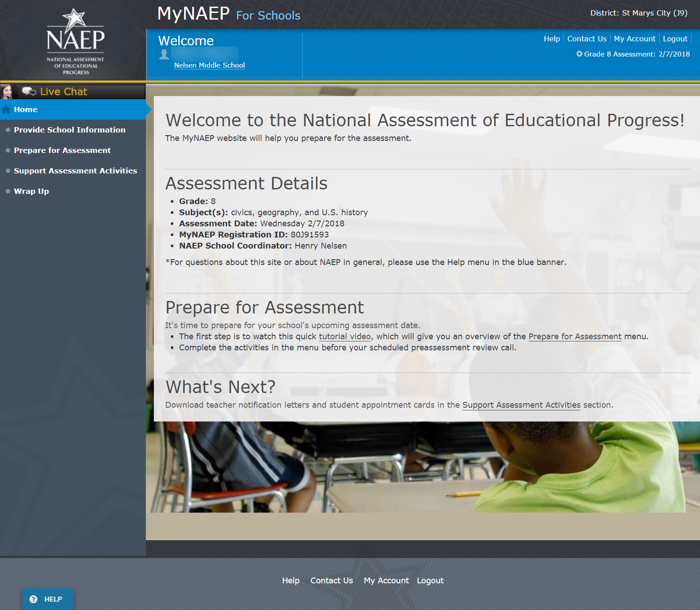Follow the Support Assessment Activities inline link
The image size is (700, 610).
[x=521, y=405]
